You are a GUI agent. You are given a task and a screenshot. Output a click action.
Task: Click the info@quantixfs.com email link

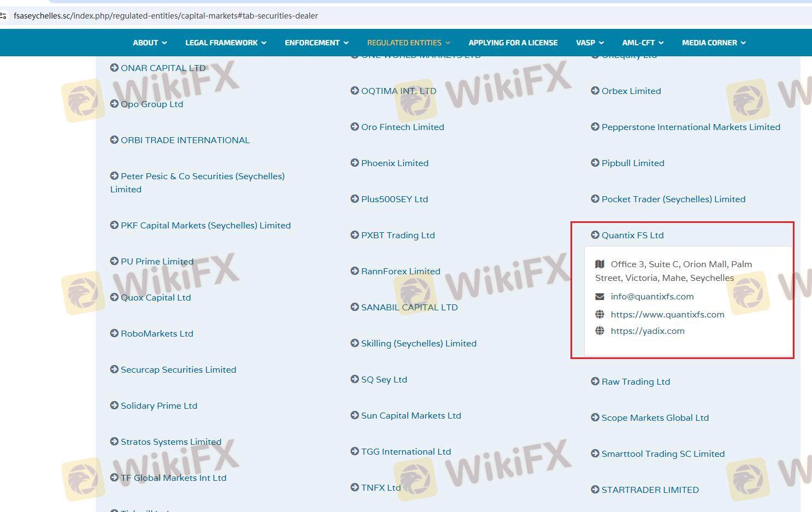[652, 297]
